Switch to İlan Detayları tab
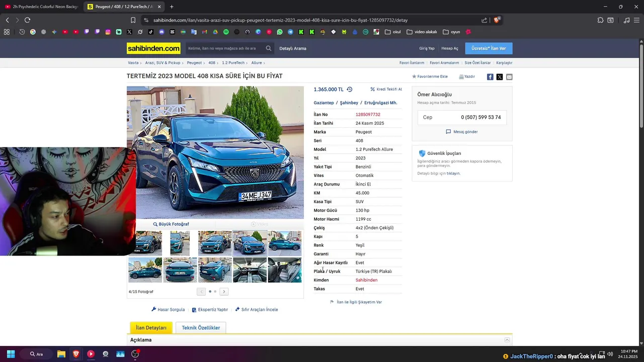644x362 pixels. click(x=151, y=327)
